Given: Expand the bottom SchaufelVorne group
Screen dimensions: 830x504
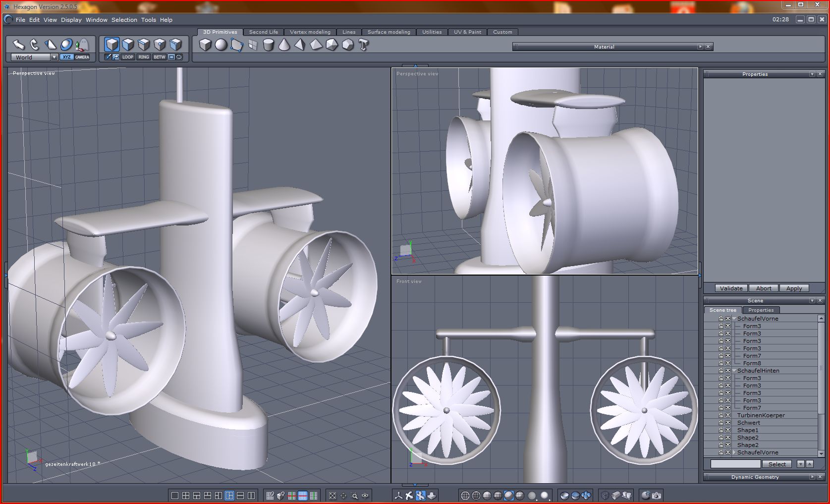Looking at the screenshot, I should pyautogui.click(x=734, y=452).
